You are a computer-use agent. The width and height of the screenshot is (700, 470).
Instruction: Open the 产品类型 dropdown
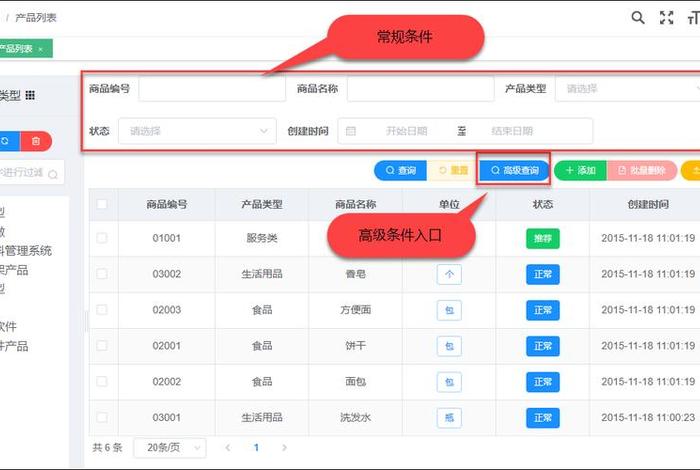click(628, 89)
